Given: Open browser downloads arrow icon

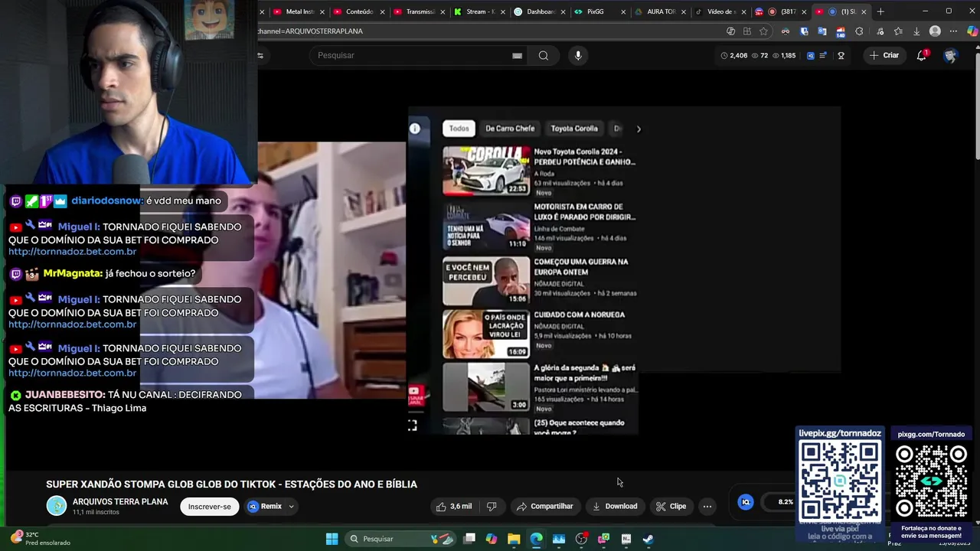Looking at the screenshot, I should pyautogui.click(x=916, y=31).
